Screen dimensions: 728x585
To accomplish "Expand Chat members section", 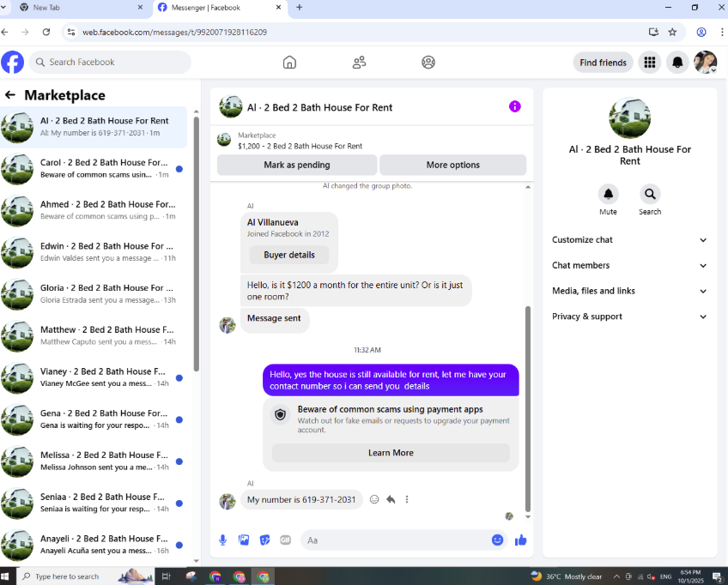I will pyautogui.click(x=629, y=265).
